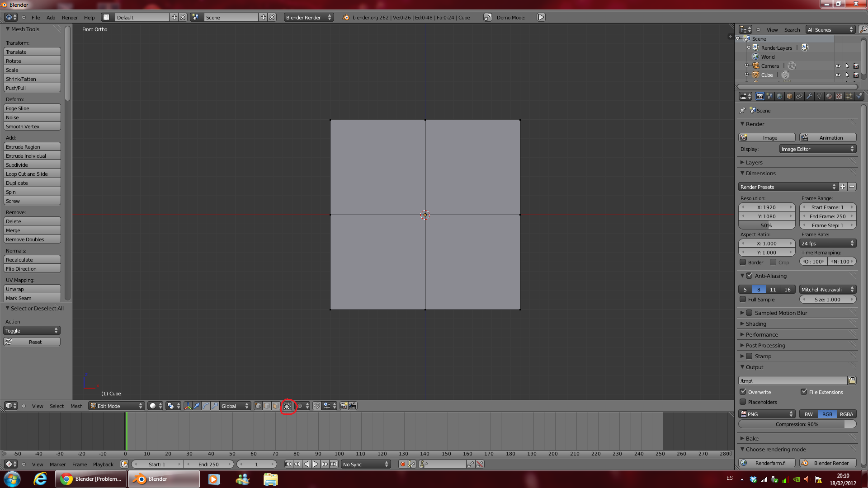Toggle limit selection to visible

click(x=288, y=406)
